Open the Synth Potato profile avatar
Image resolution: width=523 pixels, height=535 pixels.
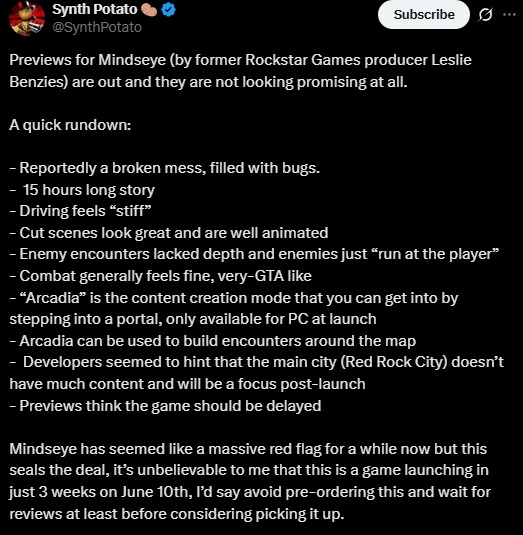click(27, 18)
